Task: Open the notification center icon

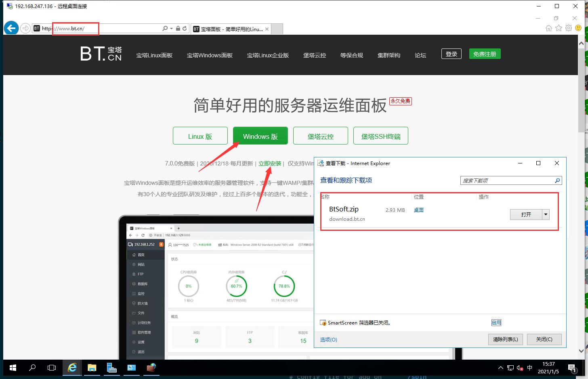Action: click(572, 368)
